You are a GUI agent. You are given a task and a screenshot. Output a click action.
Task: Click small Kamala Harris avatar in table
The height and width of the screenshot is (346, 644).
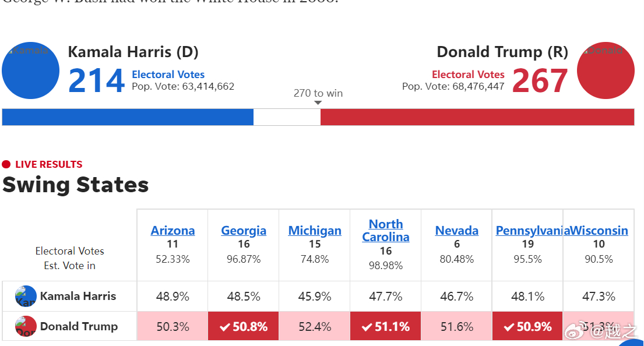click(x=26, y=296)
